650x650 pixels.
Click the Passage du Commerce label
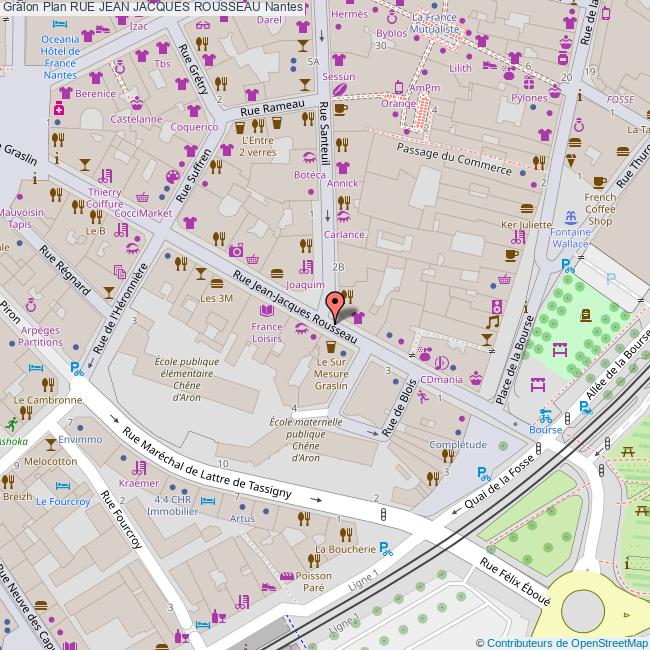click(x=454, y=159)
